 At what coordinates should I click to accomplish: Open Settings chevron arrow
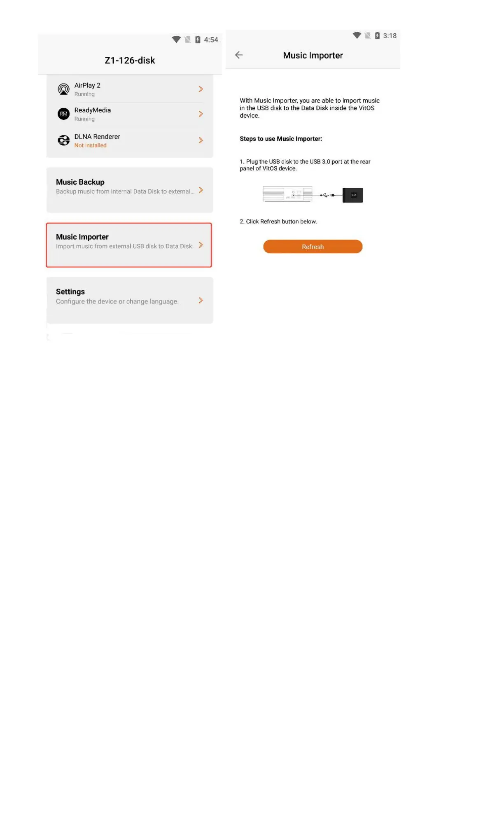point(201,301)
